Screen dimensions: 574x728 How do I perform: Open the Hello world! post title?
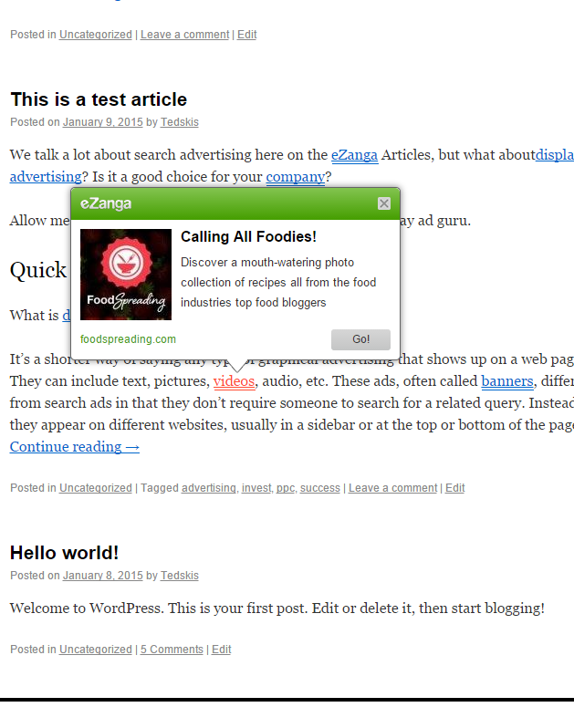(x=64, y=553)
